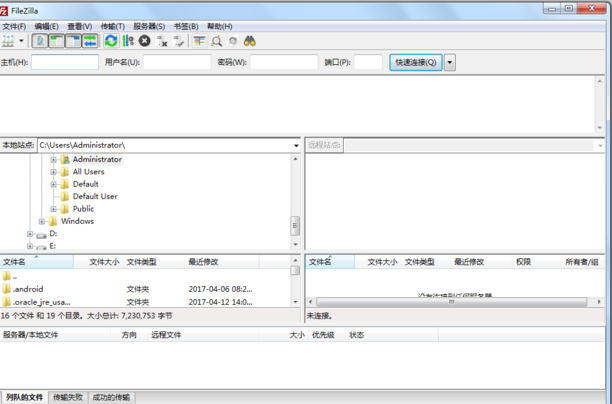This screenshot has width=612, height=404.
Task: Expand the Public folder node
Action: (53, 209)
